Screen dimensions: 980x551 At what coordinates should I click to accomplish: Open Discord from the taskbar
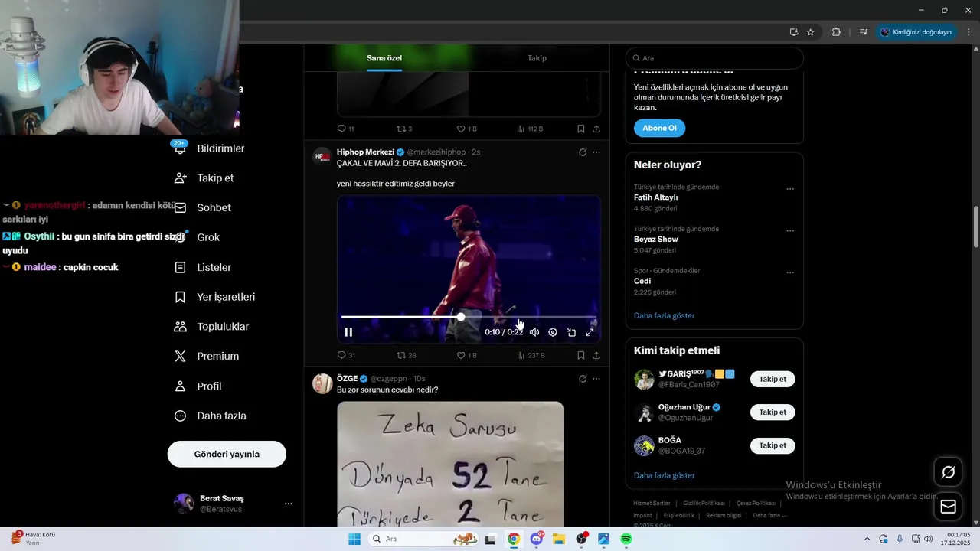[x=537, y=539]
